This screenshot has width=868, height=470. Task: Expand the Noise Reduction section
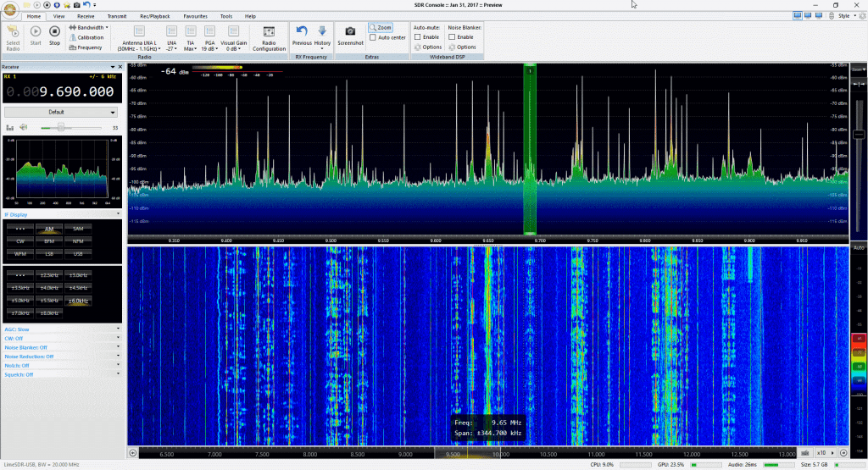click(30, 357)
